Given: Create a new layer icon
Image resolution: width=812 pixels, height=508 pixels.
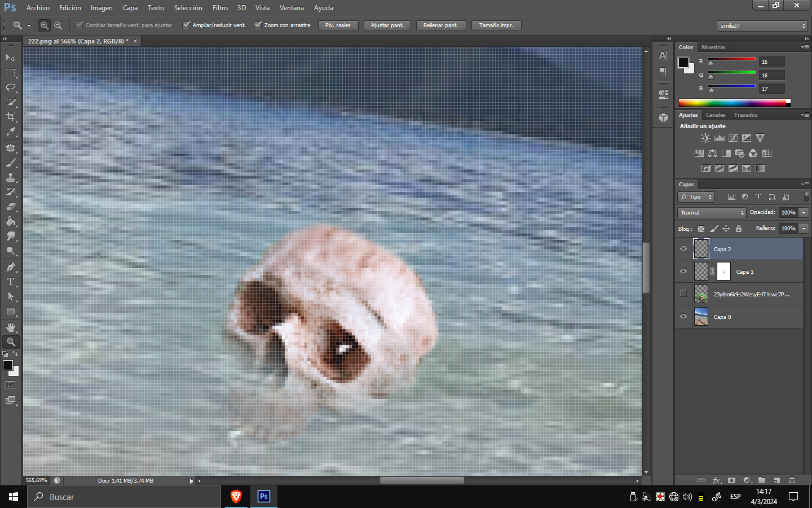Looking at the screenshot, I should (777, 480).
